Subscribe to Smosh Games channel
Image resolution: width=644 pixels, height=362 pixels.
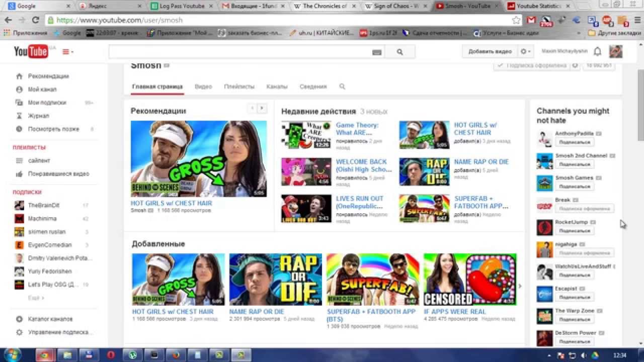pyautogui.click(x=574, y=187)
